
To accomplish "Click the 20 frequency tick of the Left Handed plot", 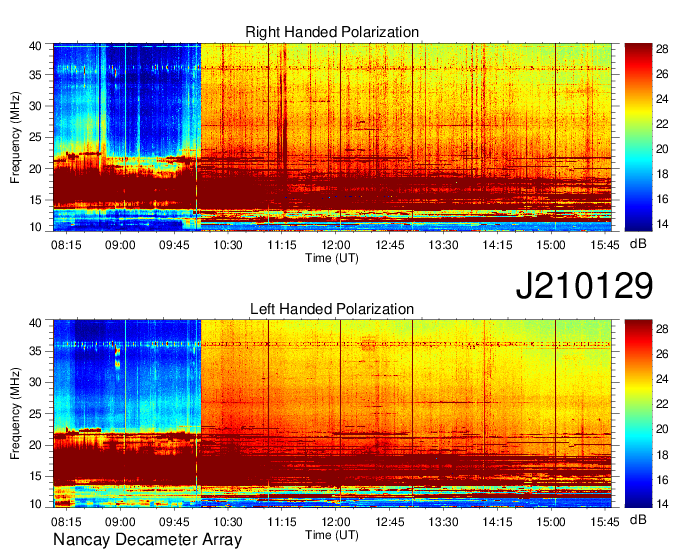I will (36, 445).
